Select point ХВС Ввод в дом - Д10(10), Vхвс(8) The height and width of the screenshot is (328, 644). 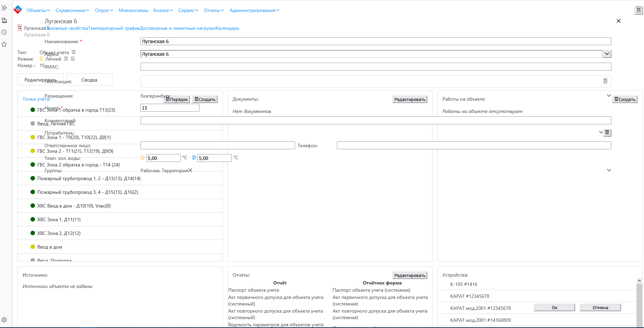coord(120,206)
